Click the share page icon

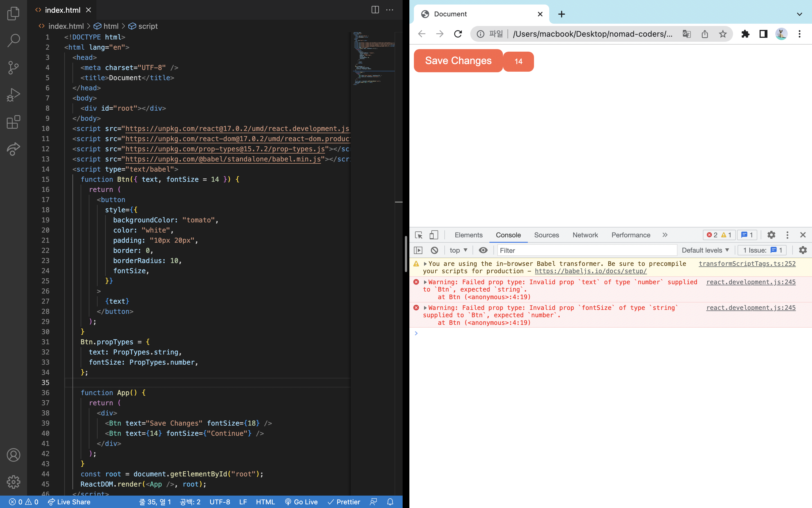705,34
